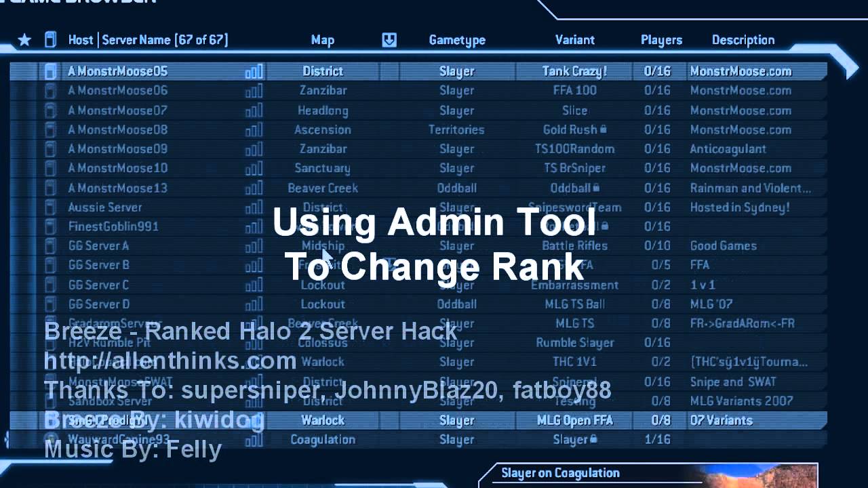Select the GG Server B row
The image size is (868, 488).
(x=418, y=265)
